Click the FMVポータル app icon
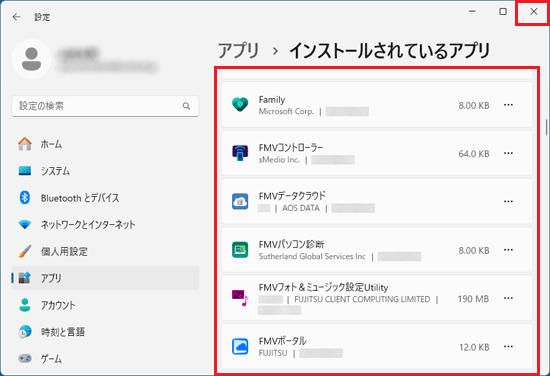The image size is (550, 376). point(240,347)
